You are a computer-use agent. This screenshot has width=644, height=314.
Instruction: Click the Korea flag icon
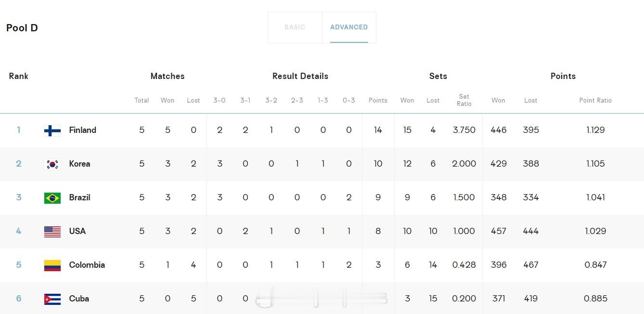click(x=52, y=164)
